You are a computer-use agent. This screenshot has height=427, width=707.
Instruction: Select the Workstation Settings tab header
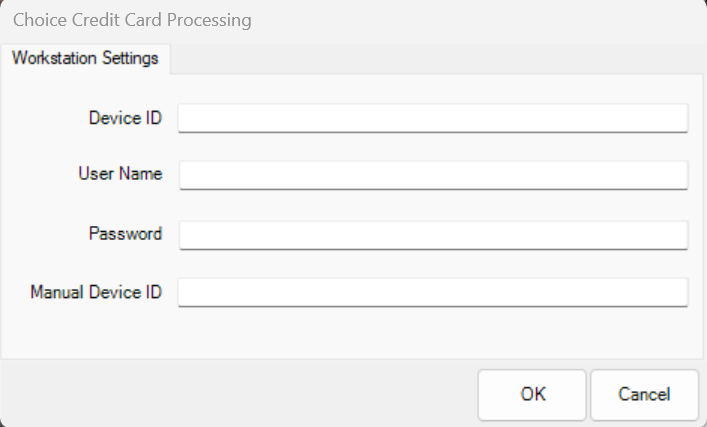(85, 58)
